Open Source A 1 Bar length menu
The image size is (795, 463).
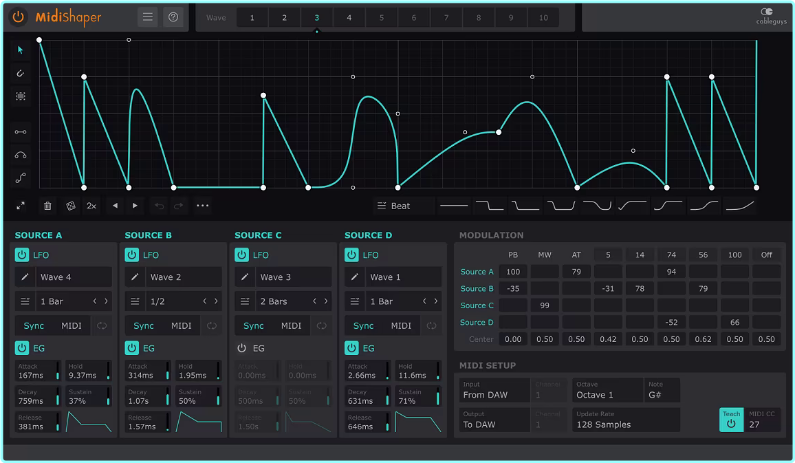tap(62, 301)
